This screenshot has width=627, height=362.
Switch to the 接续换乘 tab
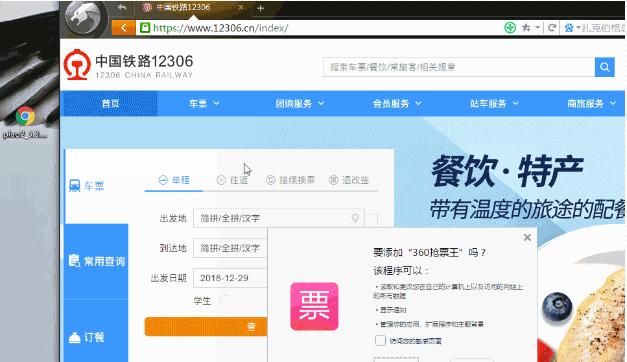291,180
